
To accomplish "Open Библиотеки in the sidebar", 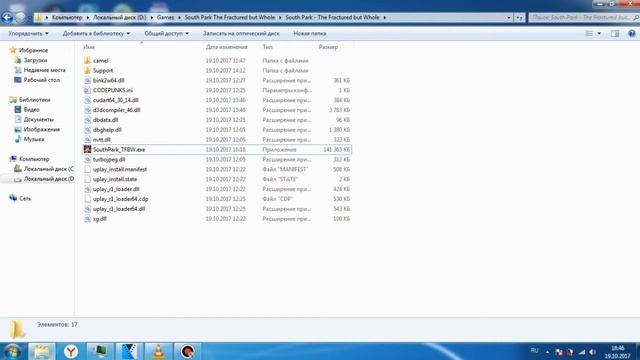I will (x=35, y=100).
